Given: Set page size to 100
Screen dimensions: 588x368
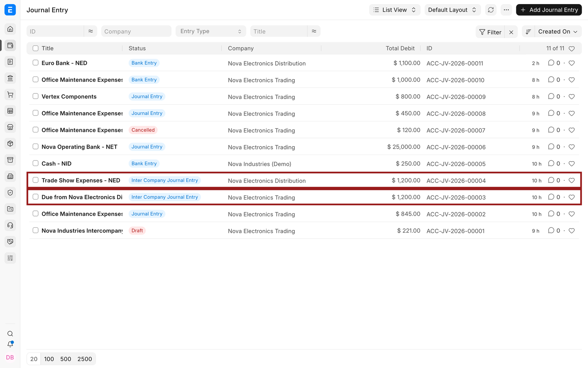Looking at the screenshot, I should (49, 359).
